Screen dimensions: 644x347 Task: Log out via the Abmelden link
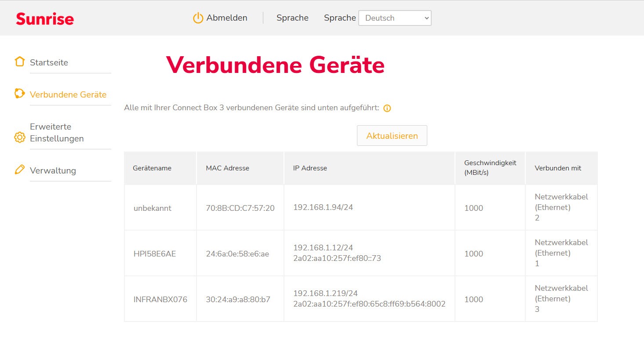[x=226, y=18]
